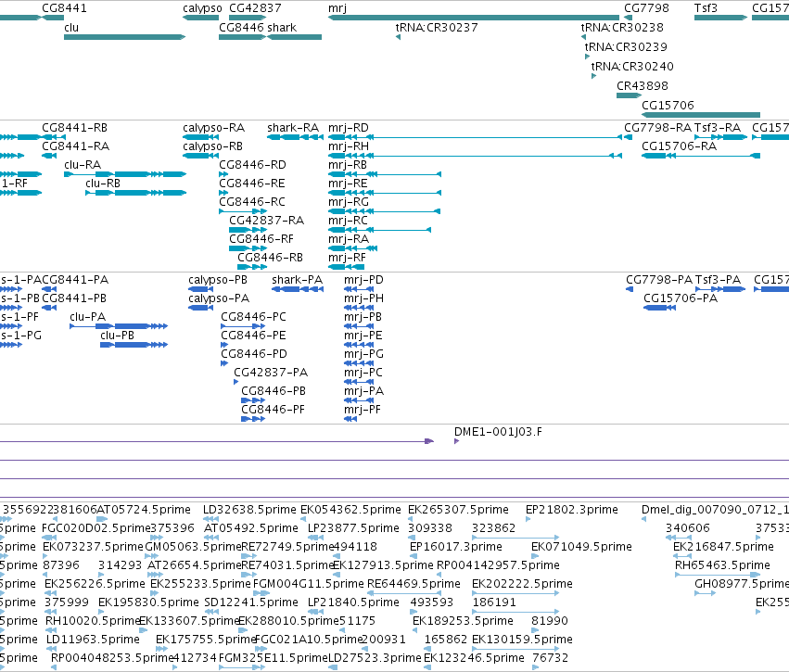This screenshot has width=789, height=672.
Task: Select the CG8441 gene label
Action: pos(64,8)
